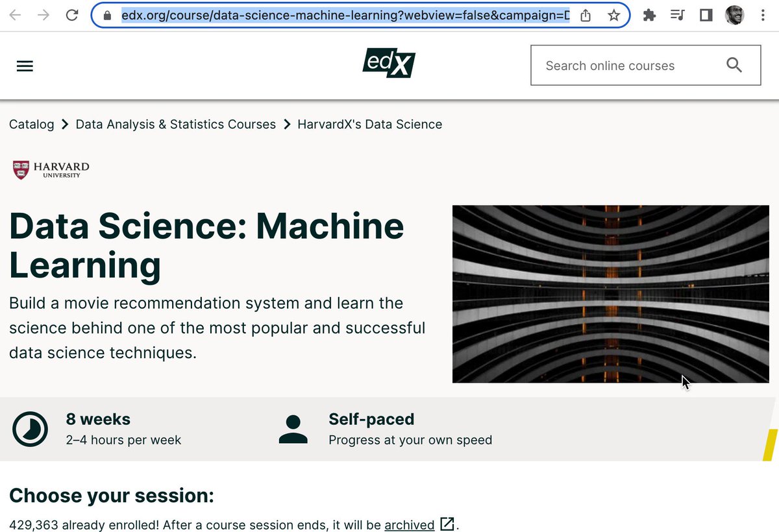Toggle the browser side panel
Screen dimensions: 779x532
point(706,15)
